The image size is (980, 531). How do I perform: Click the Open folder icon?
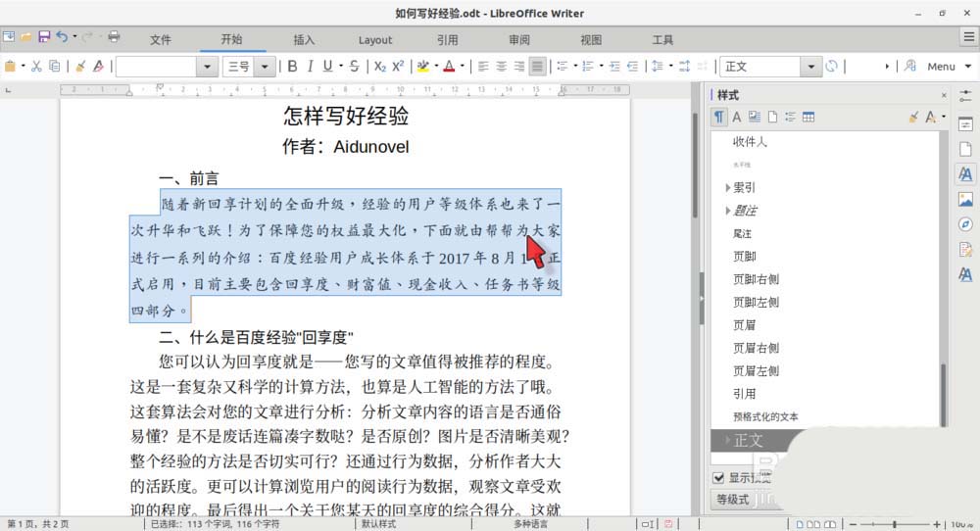point(26,37)
